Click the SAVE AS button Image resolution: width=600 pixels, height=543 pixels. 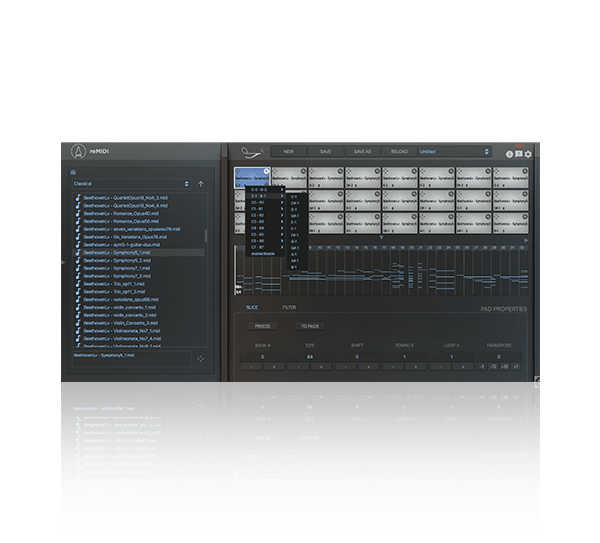pos(361,152)
